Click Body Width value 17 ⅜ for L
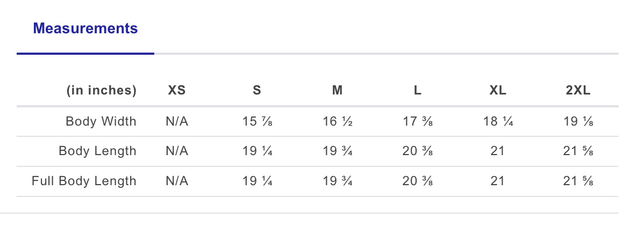Screen dimensions: 644x241 click(x=417, y=121)
